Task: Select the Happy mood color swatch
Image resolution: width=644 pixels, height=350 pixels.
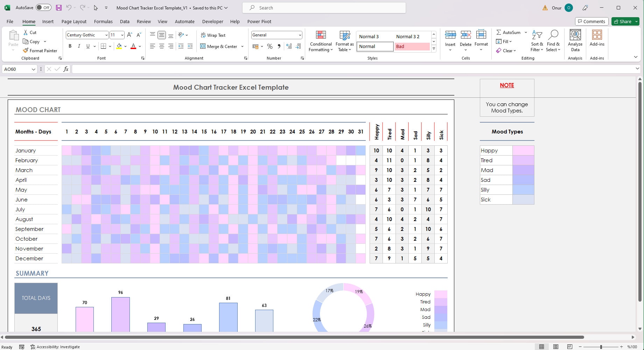Action: point(523,150)
